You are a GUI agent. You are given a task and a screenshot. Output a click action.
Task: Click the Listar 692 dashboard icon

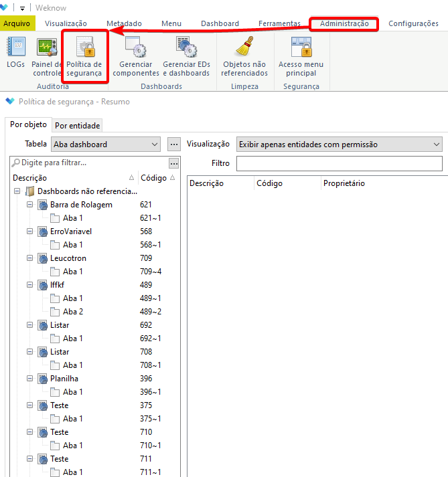(x=43, y=325)
